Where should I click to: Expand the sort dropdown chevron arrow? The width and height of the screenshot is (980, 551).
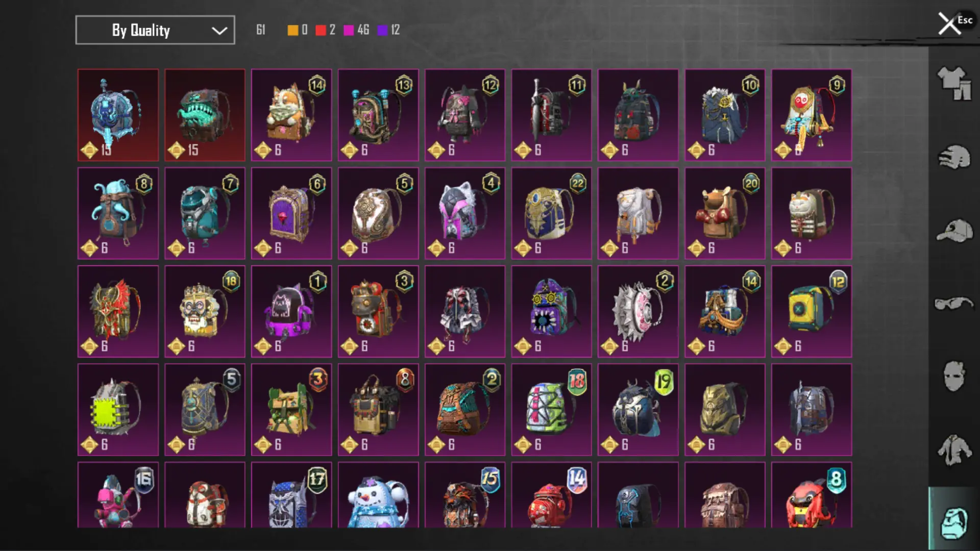pos(219,31)
